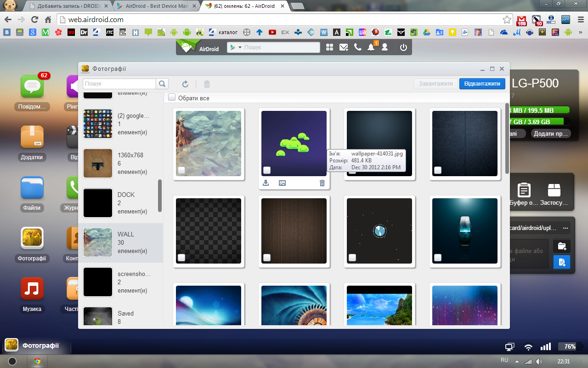
Task: Click the trash delete icon in photos toolbar
Action: (207, 84)
